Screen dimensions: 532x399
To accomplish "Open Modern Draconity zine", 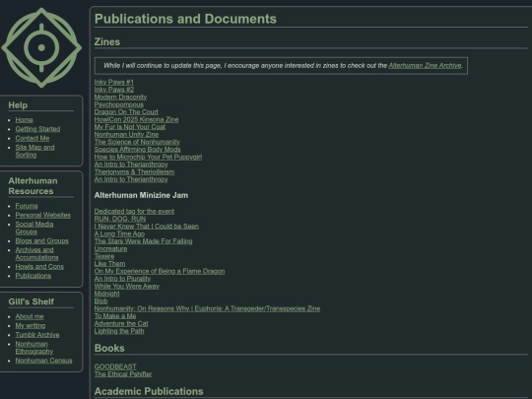I will coord(120,97).
